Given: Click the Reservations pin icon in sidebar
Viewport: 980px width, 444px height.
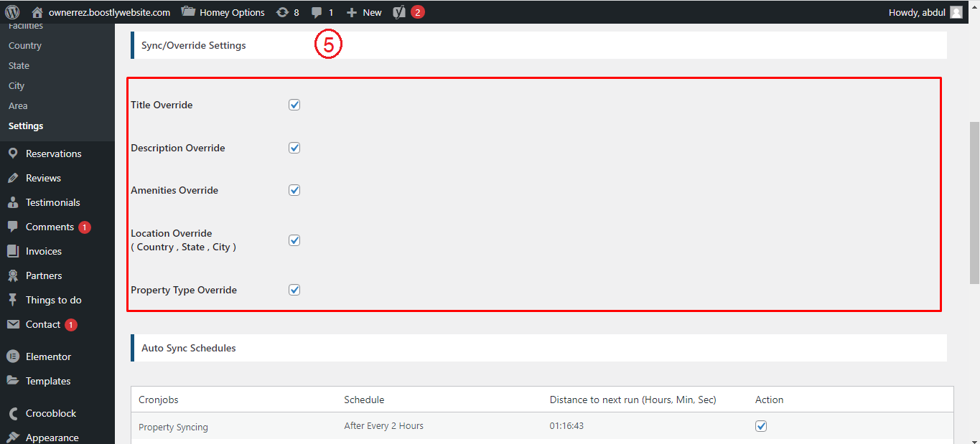Looking at the screenshot, I should [13, 153].
